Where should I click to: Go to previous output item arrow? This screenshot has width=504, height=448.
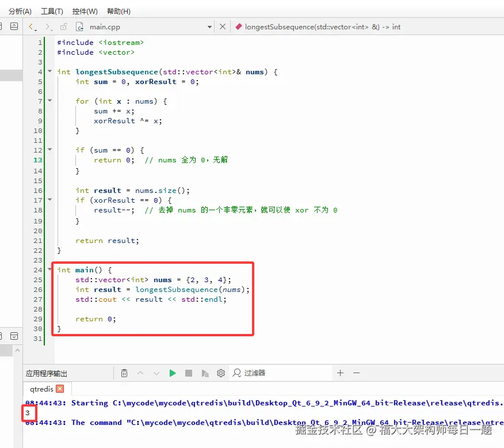pos(140,373)
